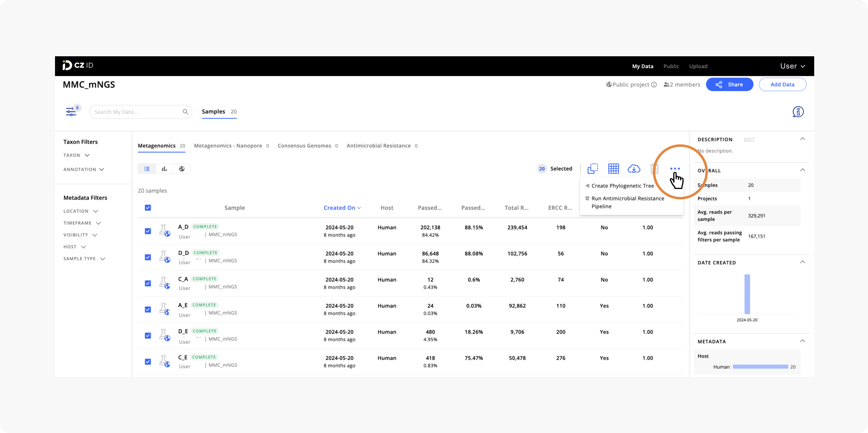Uncheck sample D_E checkbox
Viewport: 868px width, 433px height.
(148, 335)
